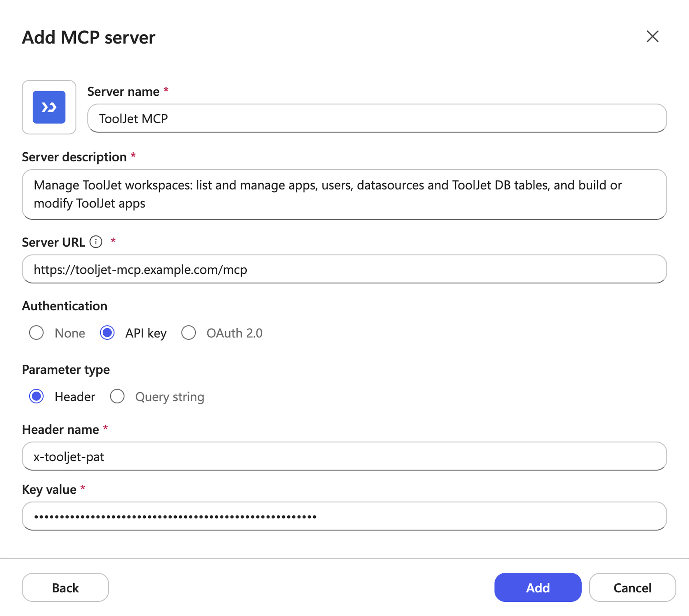The height and width of the screenshot is (616, 689).
Task: Click the Server description label
Action: click(x=74, y=157)
